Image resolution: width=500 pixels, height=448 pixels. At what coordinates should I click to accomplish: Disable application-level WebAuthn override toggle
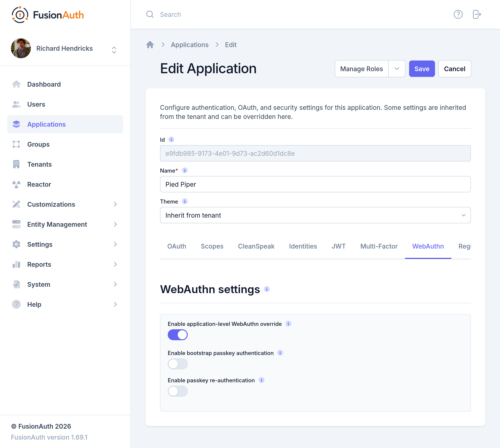[177, 335]
